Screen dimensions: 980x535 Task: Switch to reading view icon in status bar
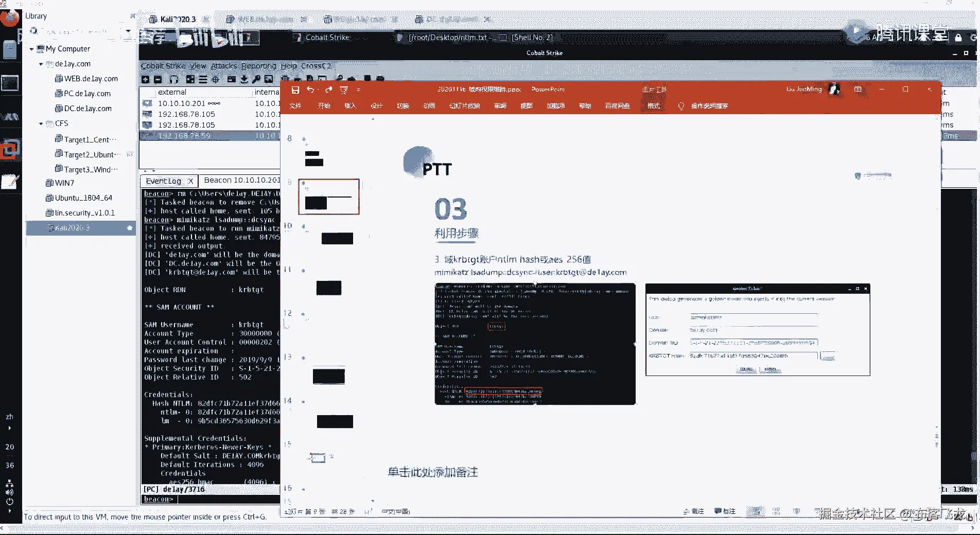click(796, 511)
